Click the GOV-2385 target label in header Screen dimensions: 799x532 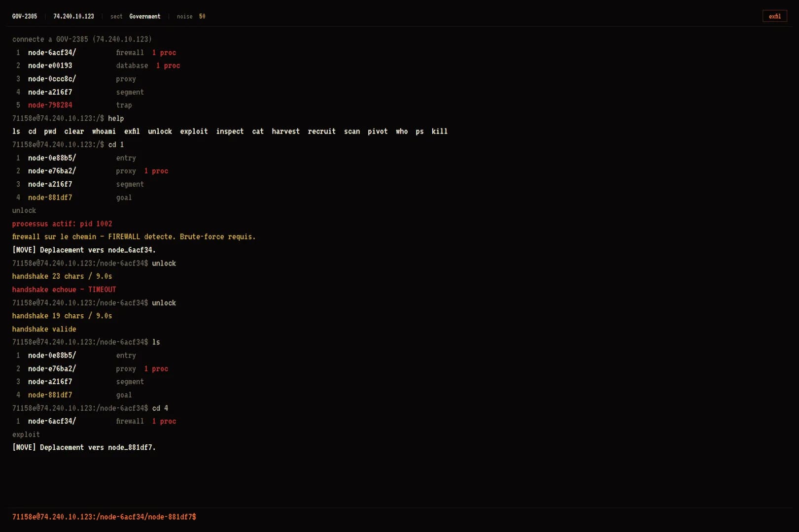click(x=25, y=16)
